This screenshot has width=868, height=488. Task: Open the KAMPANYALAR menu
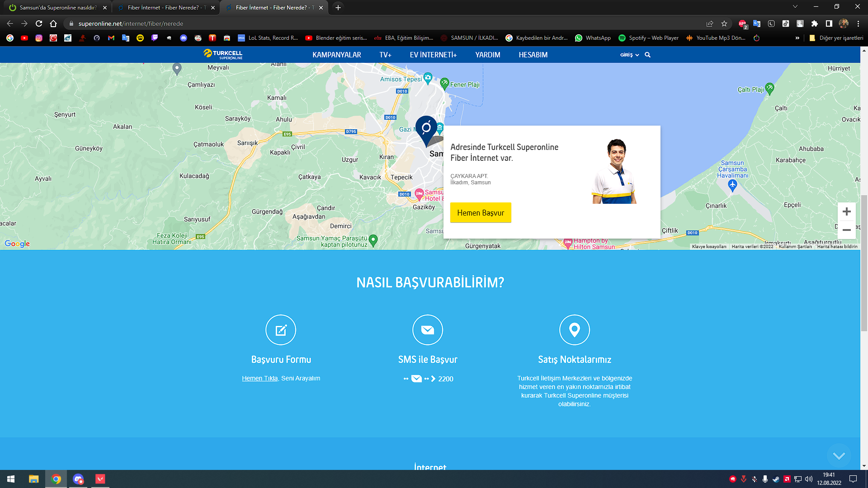point(336,55)
